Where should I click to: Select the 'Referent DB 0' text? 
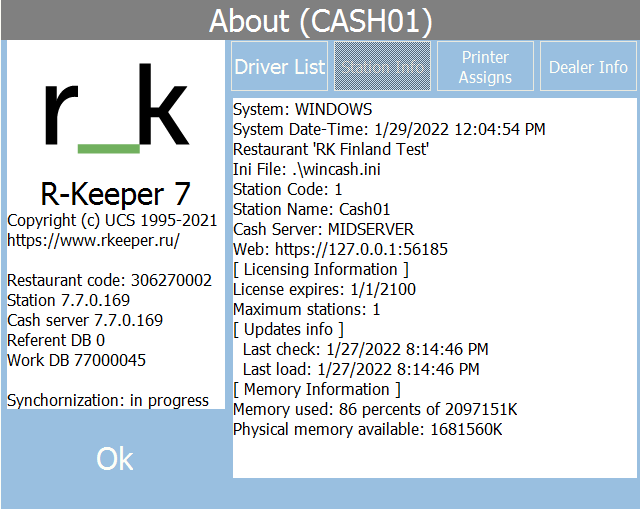click(x=56, y=340)
